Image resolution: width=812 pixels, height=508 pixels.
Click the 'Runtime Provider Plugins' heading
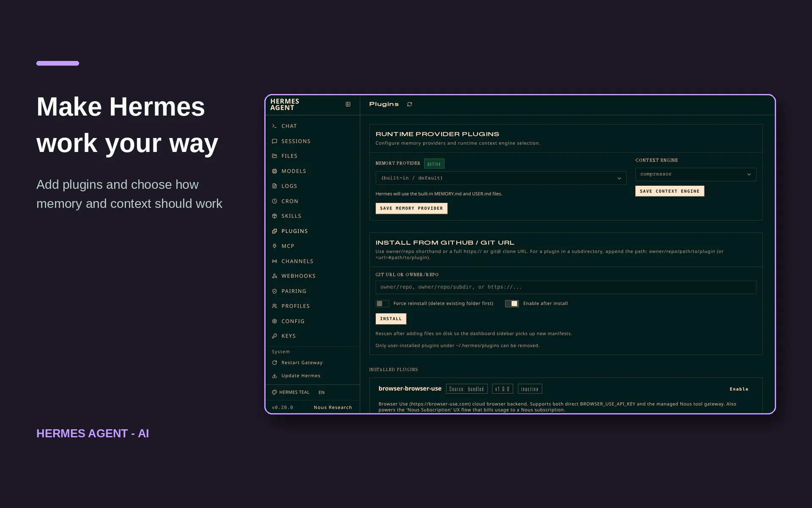click(x=437, y=134)
